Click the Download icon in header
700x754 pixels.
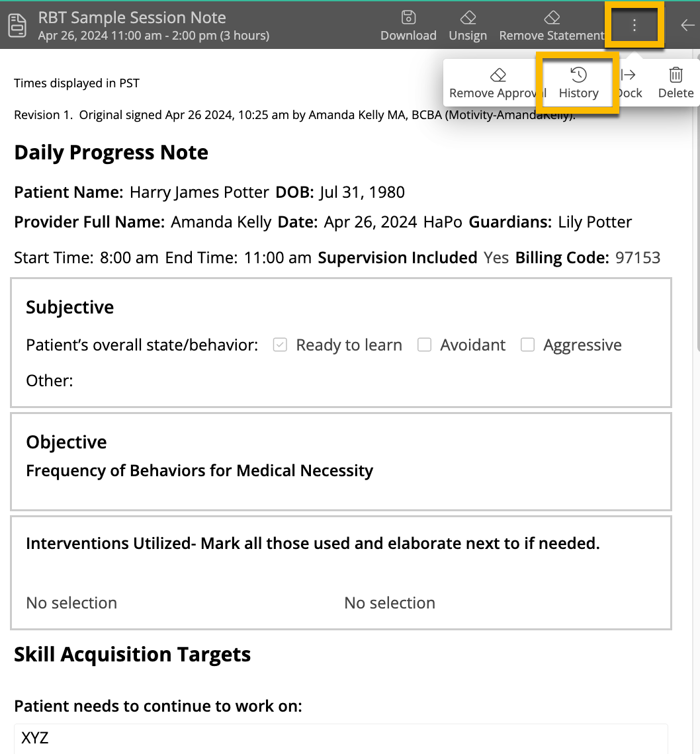tap(408, 18)
